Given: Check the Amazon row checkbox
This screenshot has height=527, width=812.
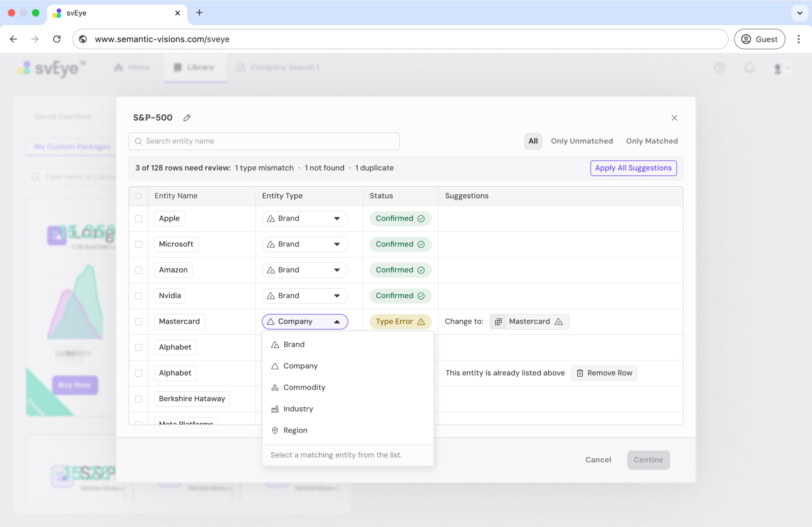Looking at the screenshot, I should coord(139,270).
